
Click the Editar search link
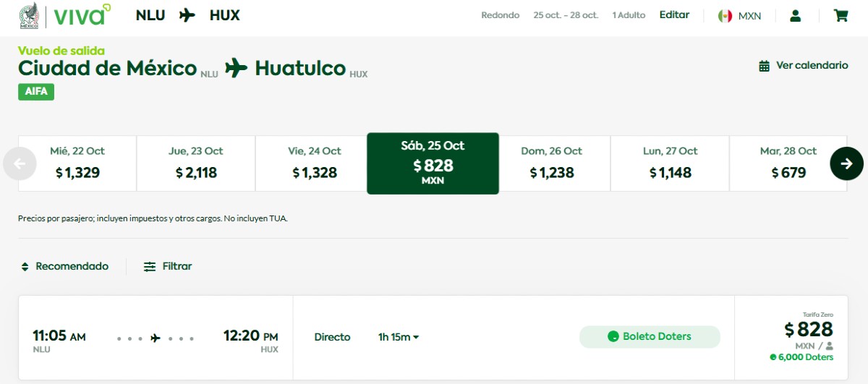pos(674,15)
